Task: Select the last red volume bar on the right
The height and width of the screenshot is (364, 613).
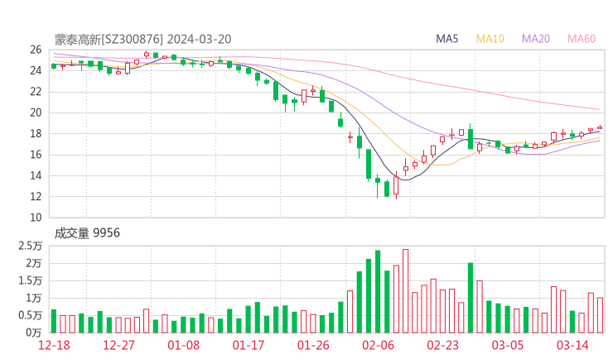Action: tap(600, 315)
